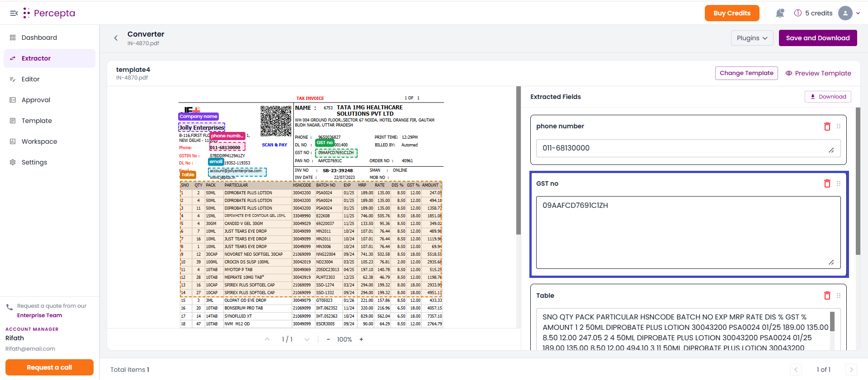
Task: Click the Workspace sidebar icon
Action: pyautogui.click(x=13, y=141)
